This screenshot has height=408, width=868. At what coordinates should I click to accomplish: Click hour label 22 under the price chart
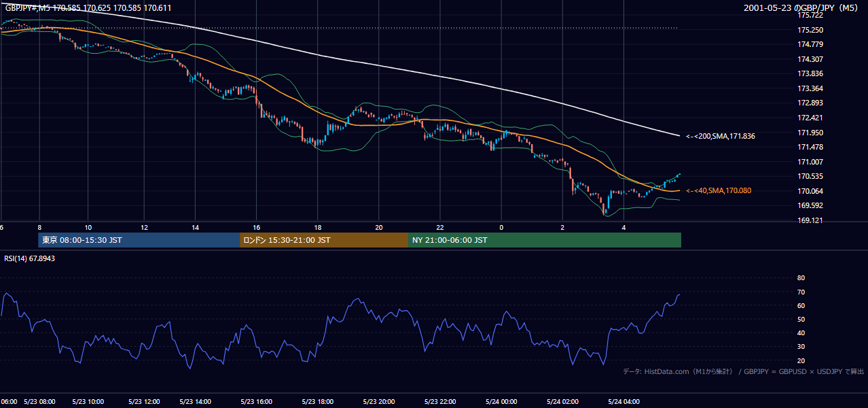pos(440,227)
